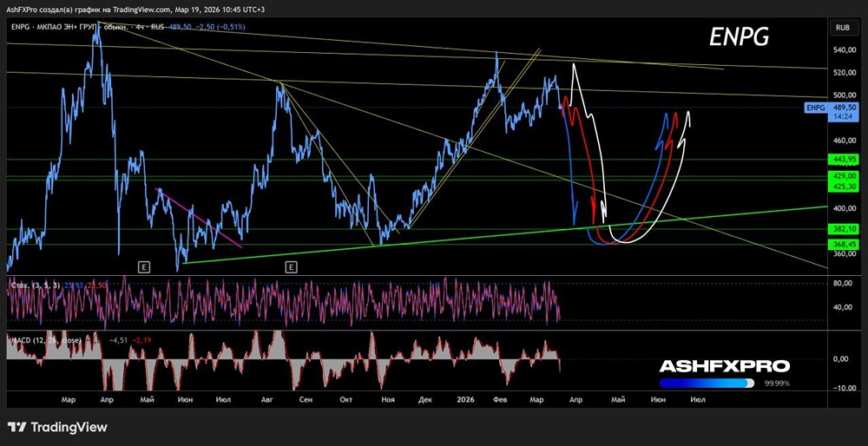Open the Стох. (3, 5, 3) indicator legend
The image size is (868, 446).
[37, 285]
